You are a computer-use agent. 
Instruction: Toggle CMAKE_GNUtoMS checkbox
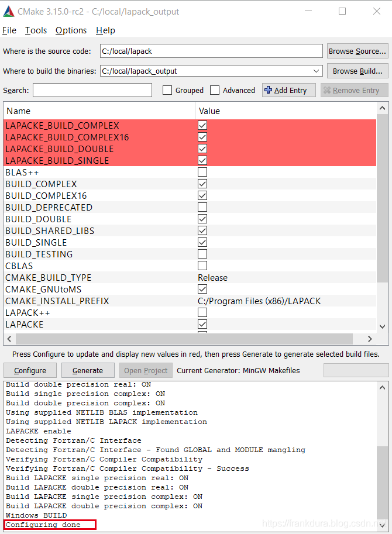[x=202, y=289]
